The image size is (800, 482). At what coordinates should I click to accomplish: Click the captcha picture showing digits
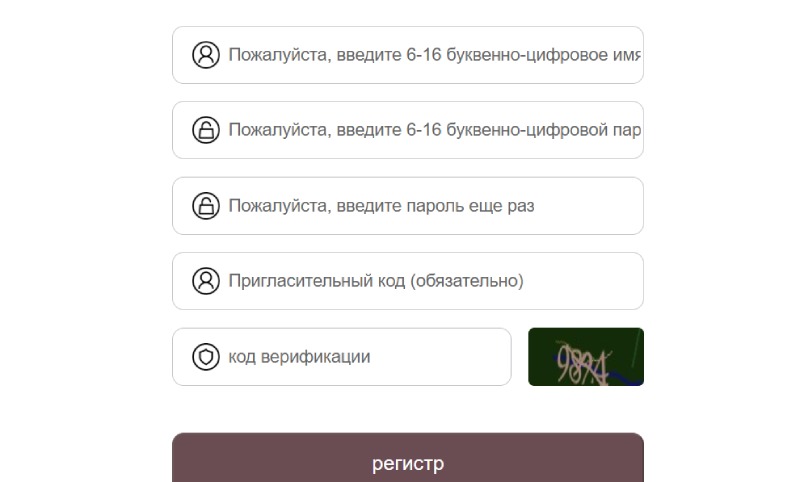coord(585,357)
